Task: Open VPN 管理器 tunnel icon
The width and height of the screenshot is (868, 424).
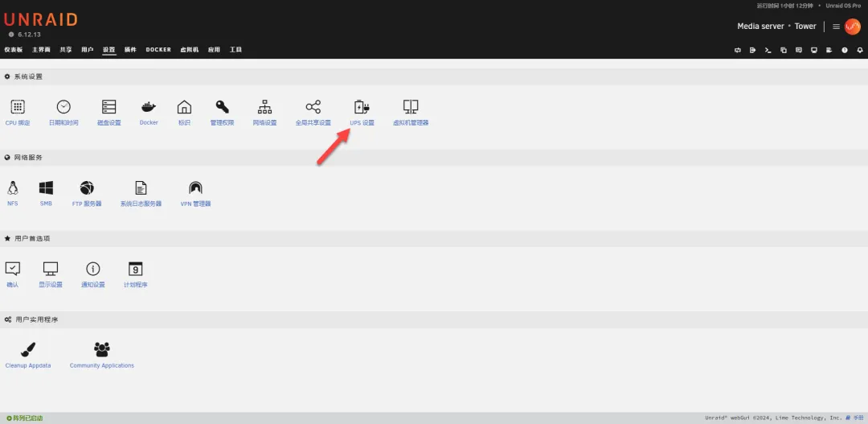Action: pos(195,187)
